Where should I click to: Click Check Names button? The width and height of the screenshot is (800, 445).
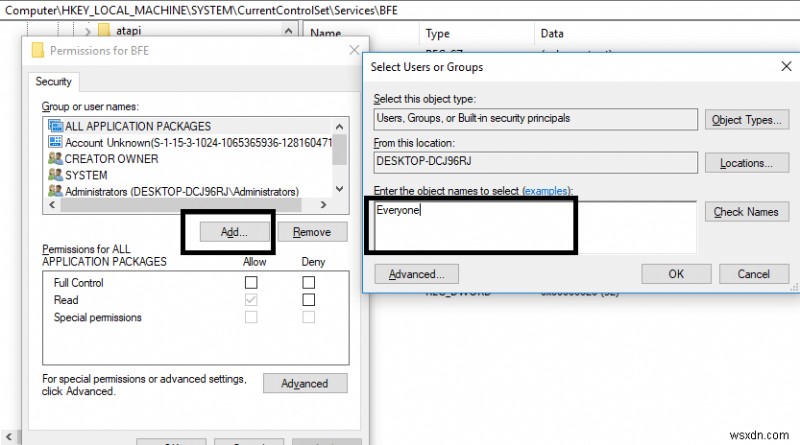pos(747,212)
